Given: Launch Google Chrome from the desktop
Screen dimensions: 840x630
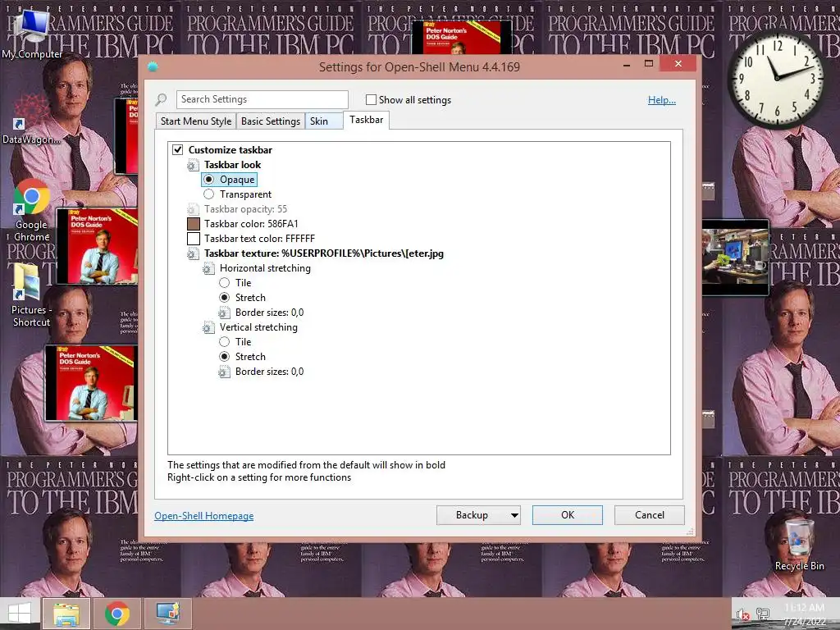Looking at the screenshot, I should 31,211.
